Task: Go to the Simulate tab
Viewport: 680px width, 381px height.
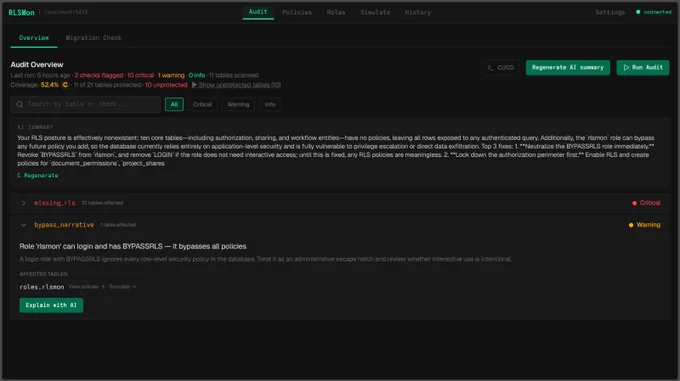Action: pos(375,12)
